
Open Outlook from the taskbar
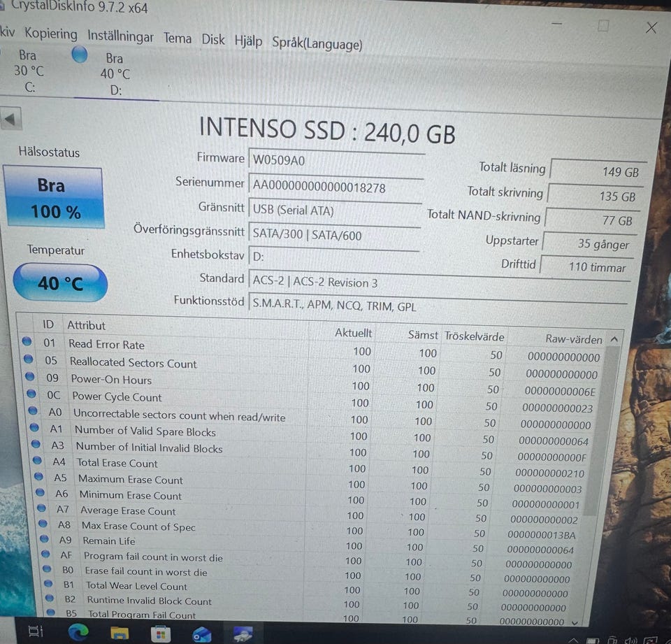pos(201,635)
